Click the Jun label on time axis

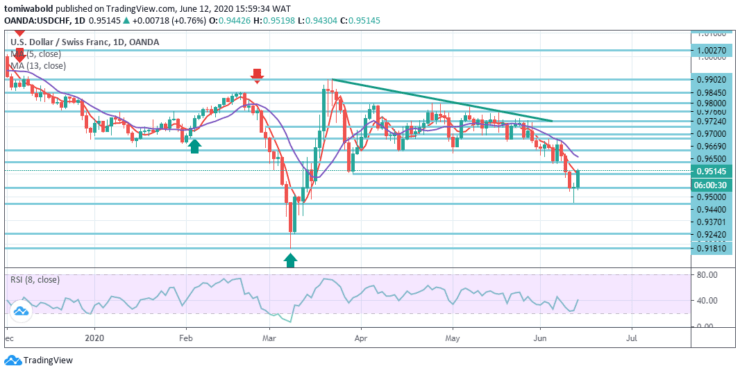click(540, 338)
